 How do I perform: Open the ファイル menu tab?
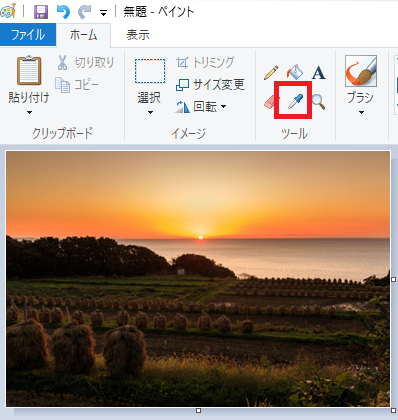[x=28, y=35]
